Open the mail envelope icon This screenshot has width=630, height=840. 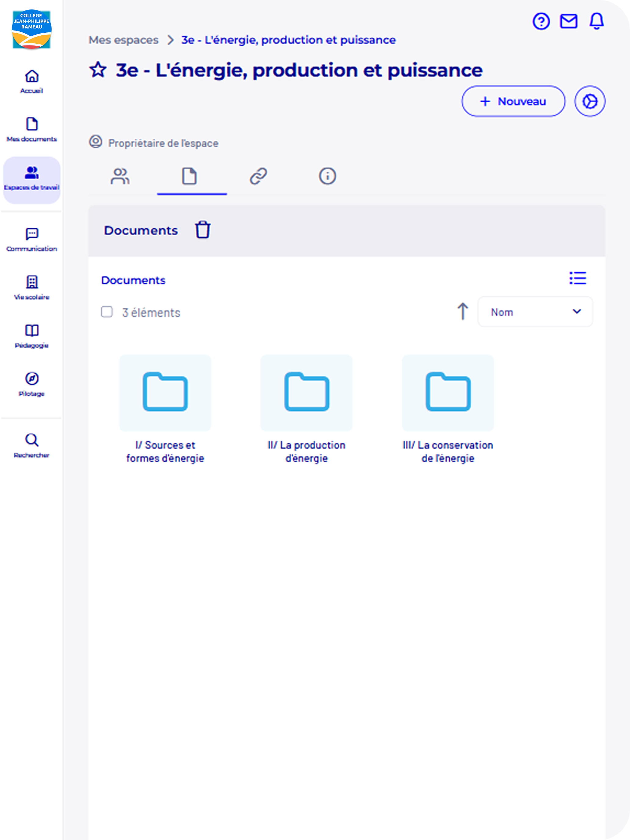(x=568, y=21)
